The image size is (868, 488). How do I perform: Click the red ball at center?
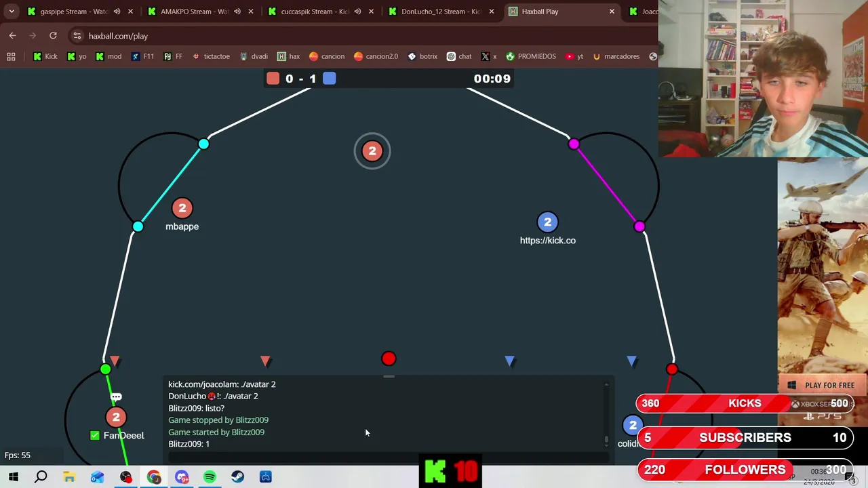tap(388, 359)
